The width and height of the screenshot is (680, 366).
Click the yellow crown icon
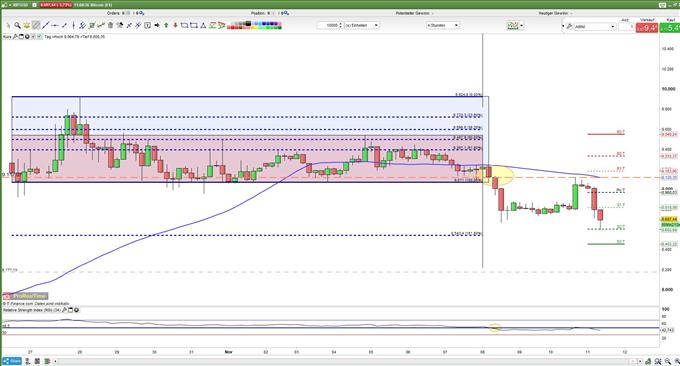pos(26,26)
